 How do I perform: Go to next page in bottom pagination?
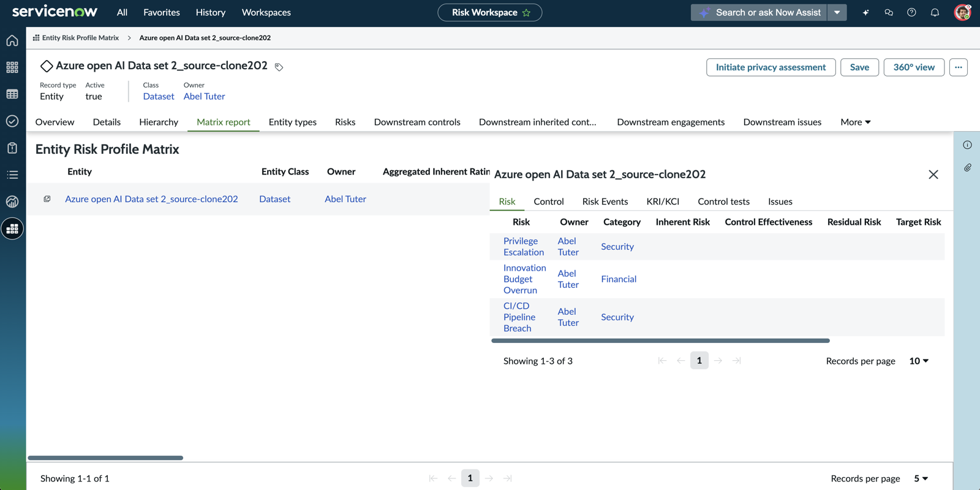point(489,478)
